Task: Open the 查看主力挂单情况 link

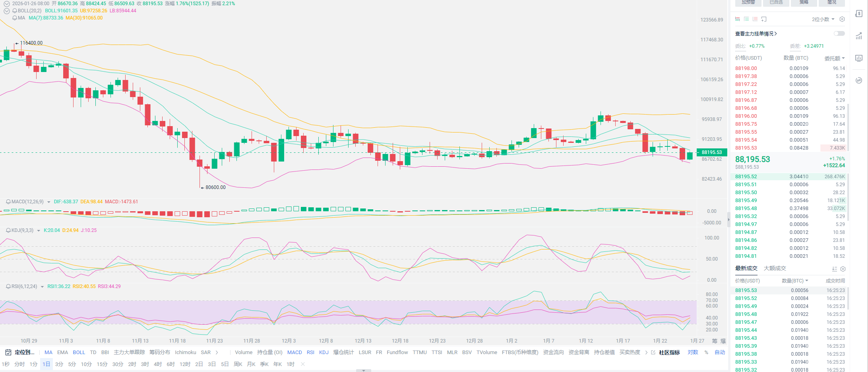Action: coord(756,34)
